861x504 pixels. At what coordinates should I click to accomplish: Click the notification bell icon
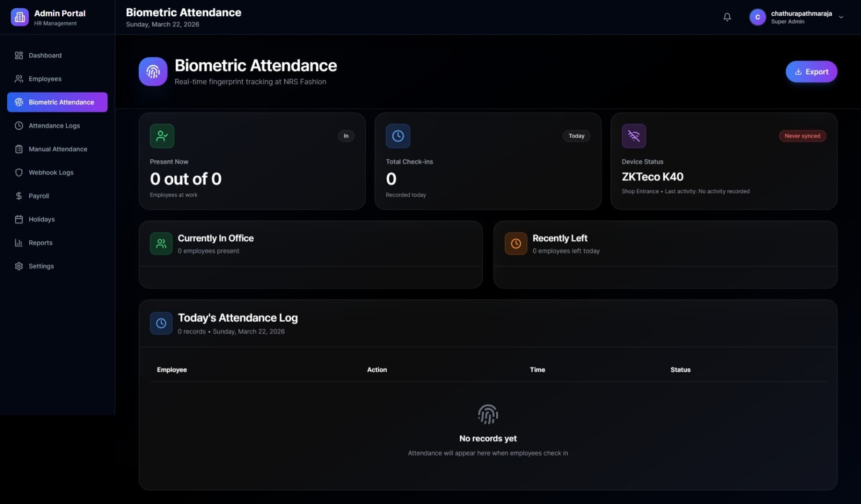pyautogui.click(x=727, y=17)
